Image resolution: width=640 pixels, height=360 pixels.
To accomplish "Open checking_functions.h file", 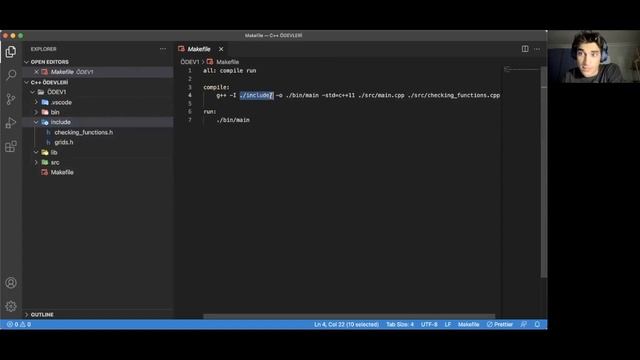I will point(84,132).
